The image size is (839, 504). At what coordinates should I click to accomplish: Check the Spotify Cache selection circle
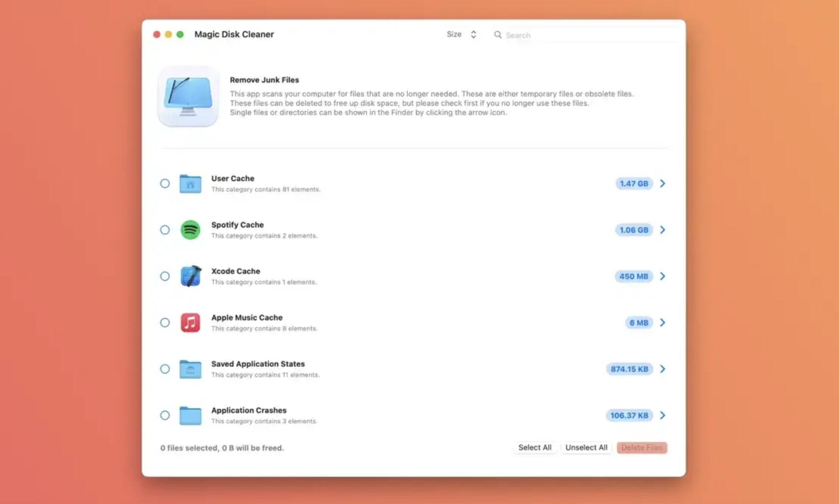(x=165, y=230)
